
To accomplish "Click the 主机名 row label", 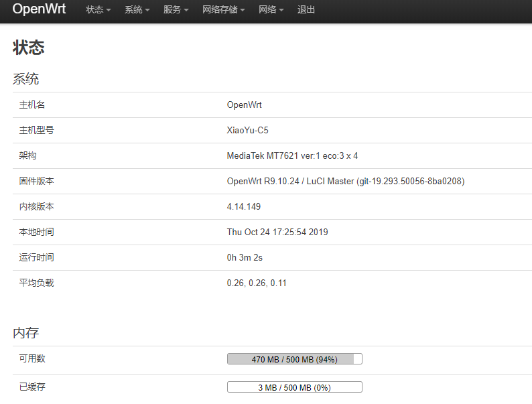I will 32,105.
